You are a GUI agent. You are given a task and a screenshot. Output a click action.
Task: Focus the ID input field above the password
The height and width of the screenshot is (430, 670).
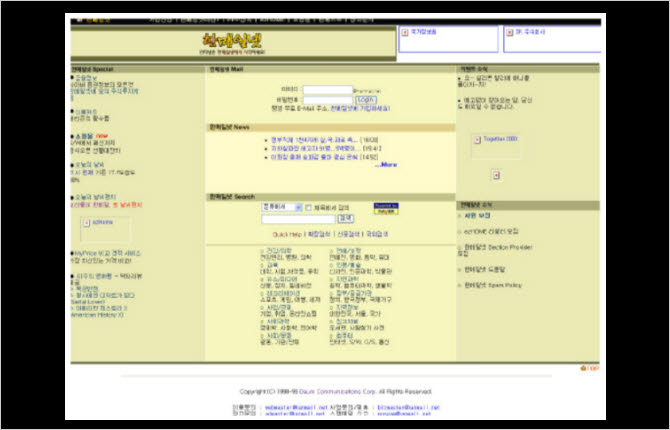coord(328,90)
